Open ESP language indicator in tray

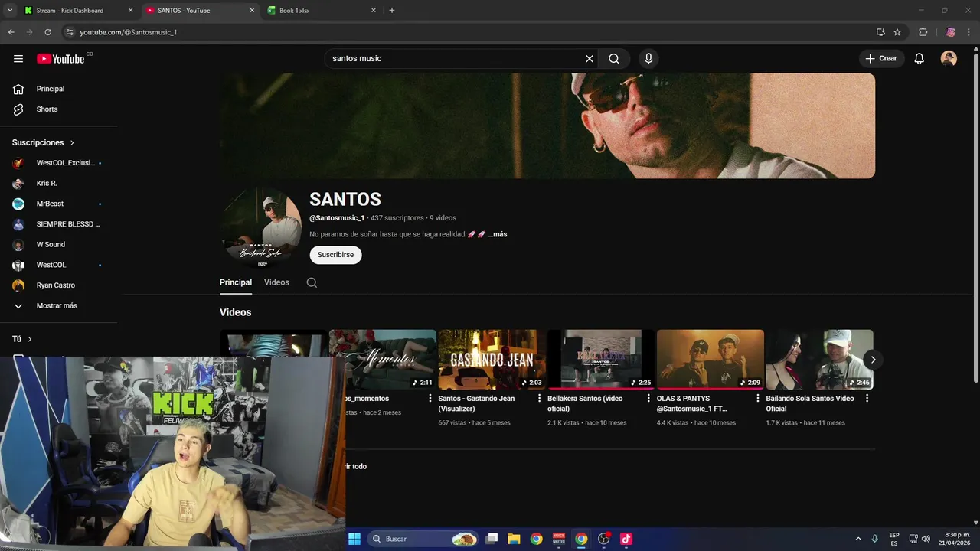894,539
